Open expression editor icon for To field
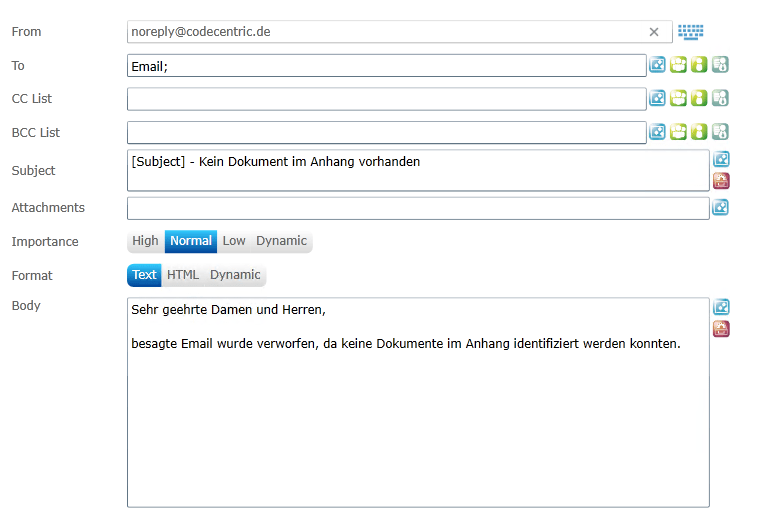 click(658, 65)
